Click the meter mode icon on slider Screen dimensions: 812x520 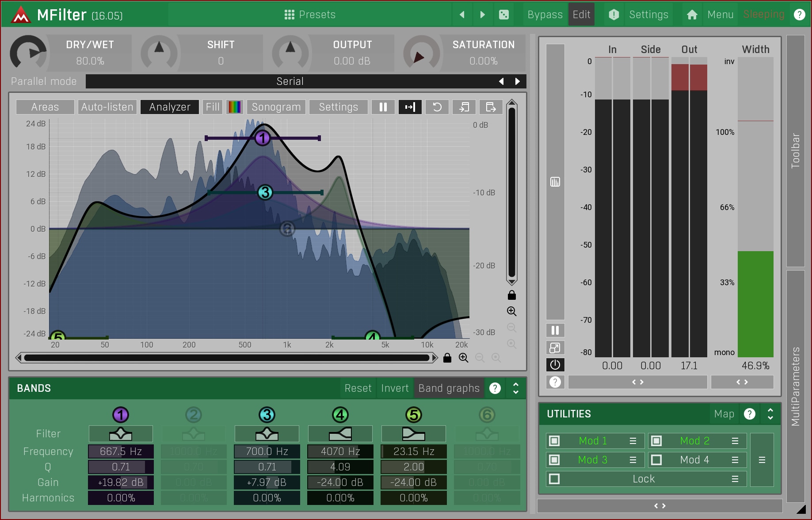coord(555,182)
